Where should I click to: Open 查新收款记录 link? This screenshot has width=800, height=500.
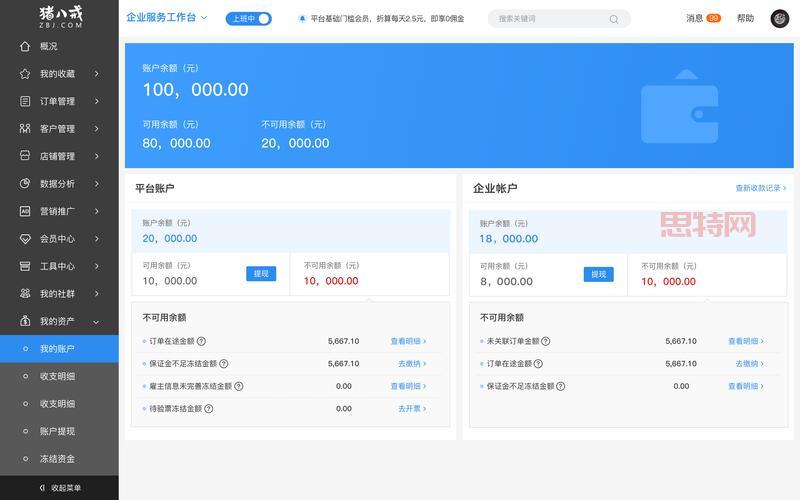tap(760, 188)
